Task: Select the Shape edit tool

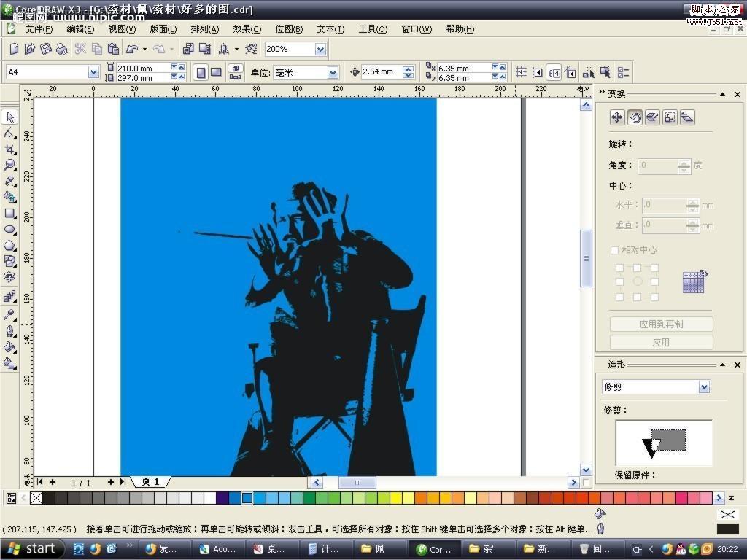Action: tap(10, 133)
